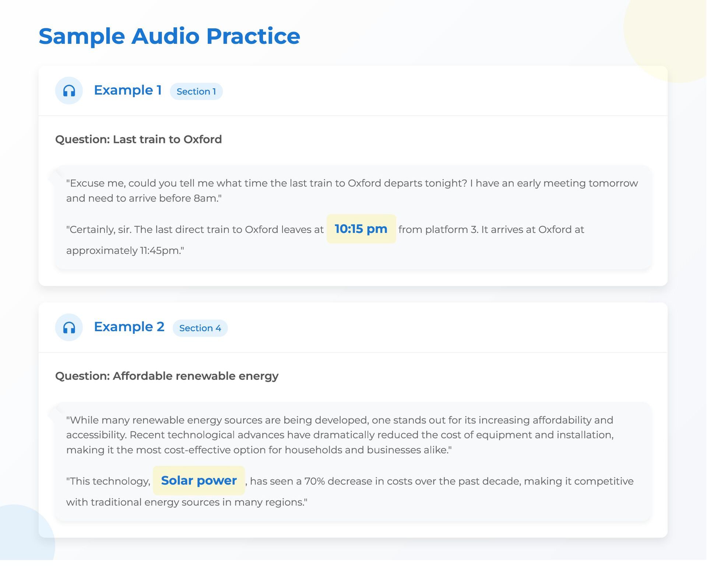Click the Affordable renewable energy question

tap(167, 376)
